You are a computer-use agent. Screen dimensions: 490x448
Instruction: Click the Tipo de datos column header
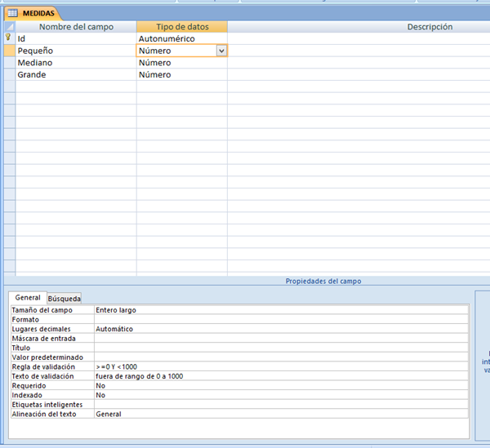(181, 27)
